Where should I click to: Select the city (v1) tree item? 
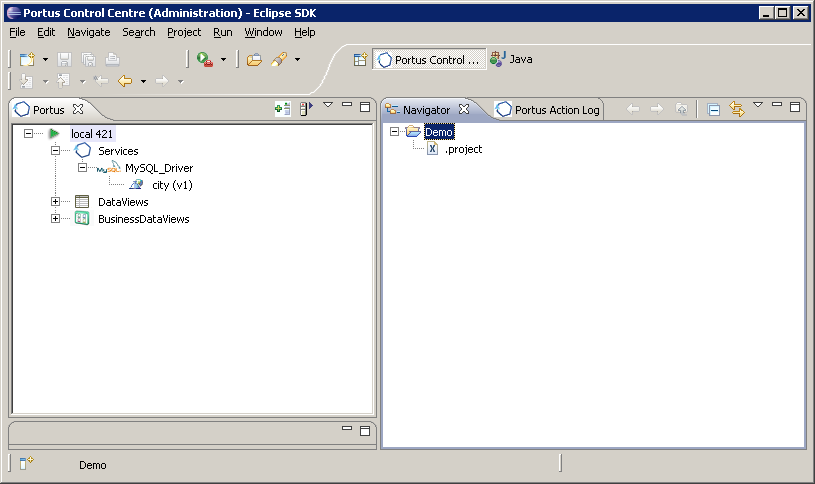coord(172,185)
